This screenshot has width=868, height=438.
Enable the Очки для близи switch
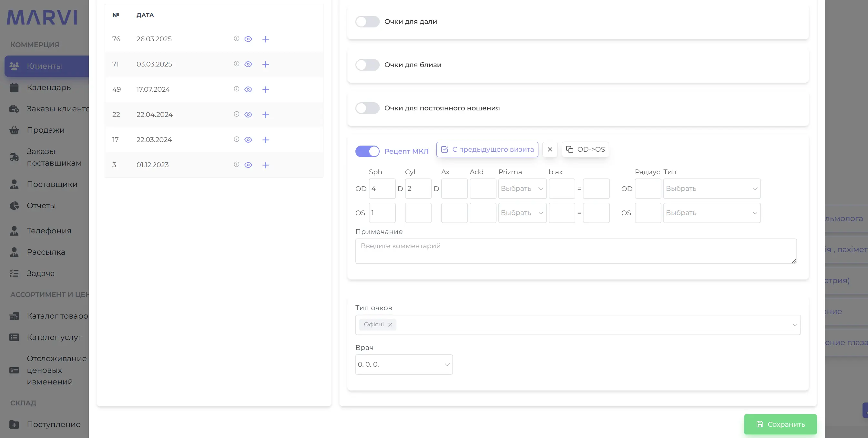[367, 65]
